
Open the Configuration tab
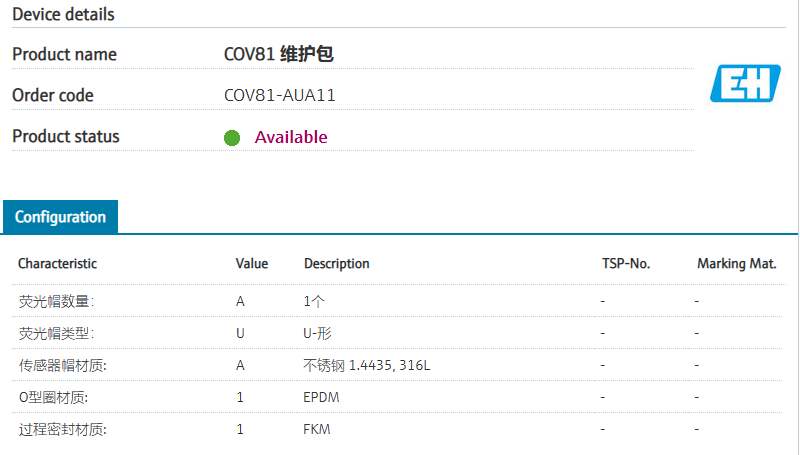coord(60,217)
